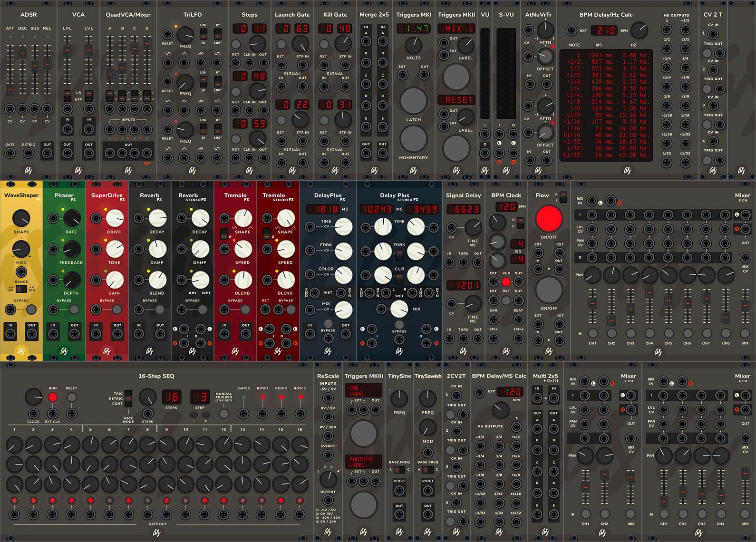Toggle the red ON/OFF button on Flow

pyautogui.click(x=549, y=219)
